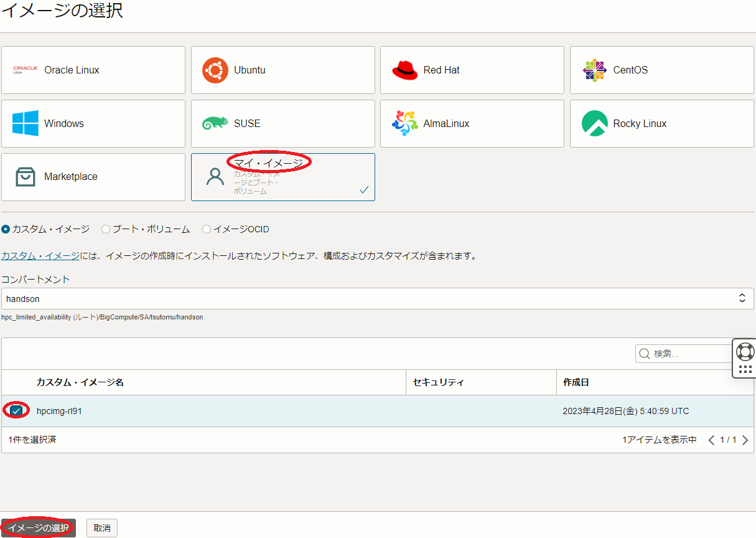Open the コンパートメント handson dropdown
Image resolution: width=756 pixels, height=538 pixels.
[x=377, y=299]
